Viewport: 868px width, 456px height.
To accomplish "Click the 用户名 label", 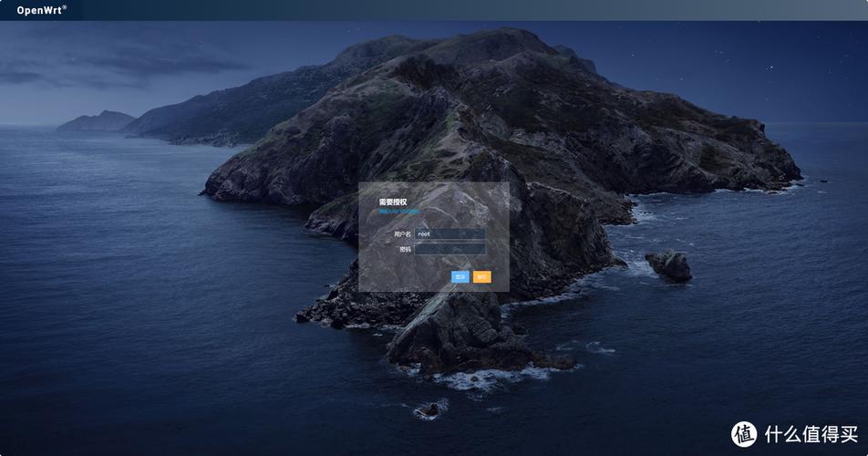I will coord(402,234).
